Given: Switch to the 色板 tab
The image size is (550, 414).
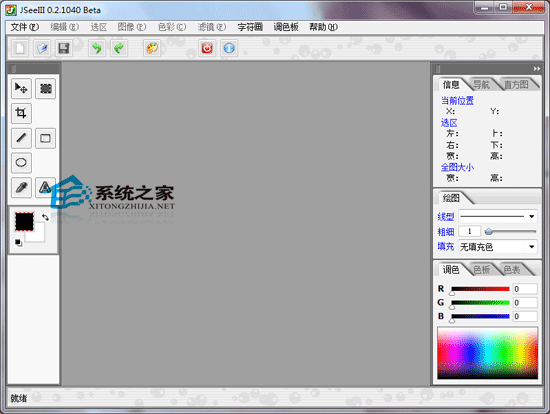Looking at the screenshot, I should click(481, 270).
